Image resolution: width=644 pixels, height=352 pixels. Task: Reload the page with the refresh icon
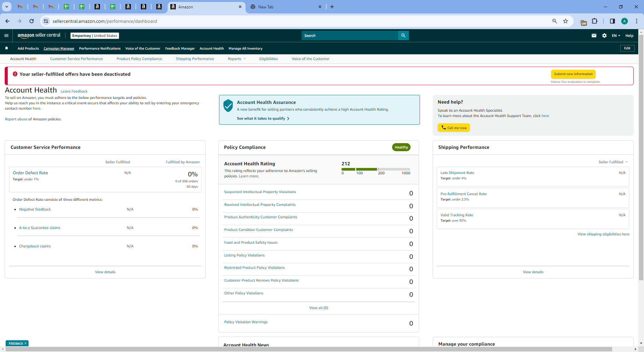tap(32, 21)
